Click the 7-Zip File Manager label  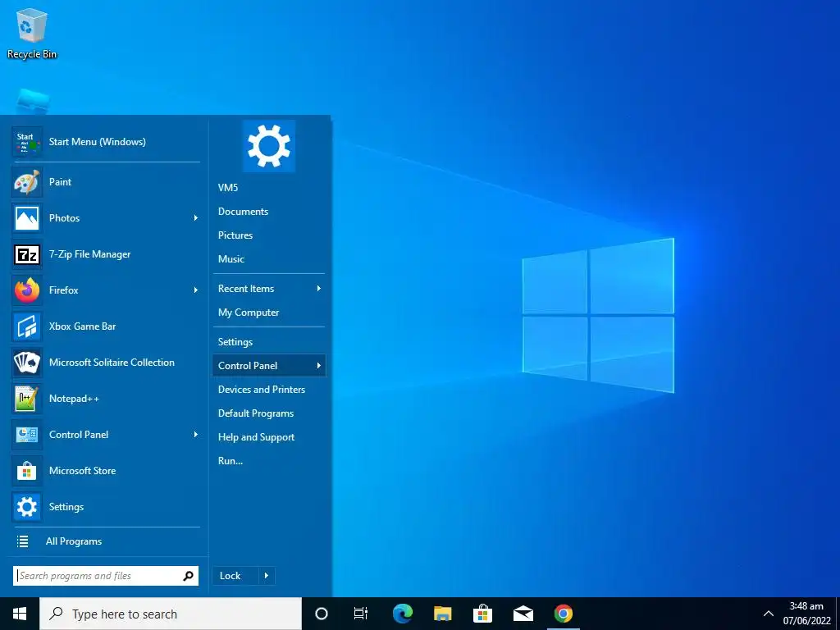[90, 254]
